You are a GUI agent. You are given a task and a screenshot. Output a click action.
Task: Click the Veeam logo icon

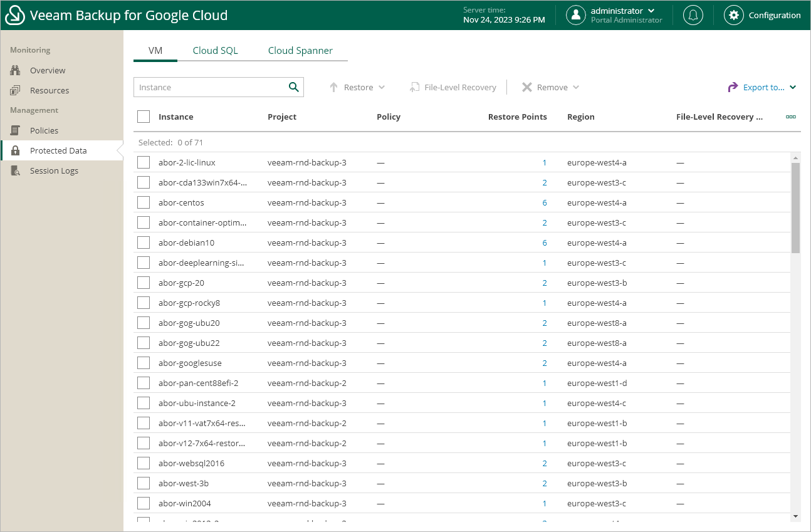coord(15,16)
